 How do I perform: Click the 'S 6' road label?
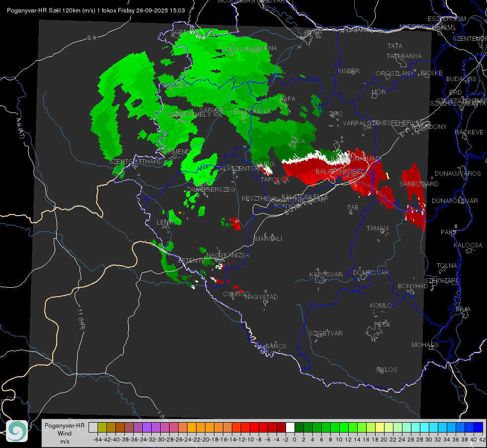click(x=92, y=38)
